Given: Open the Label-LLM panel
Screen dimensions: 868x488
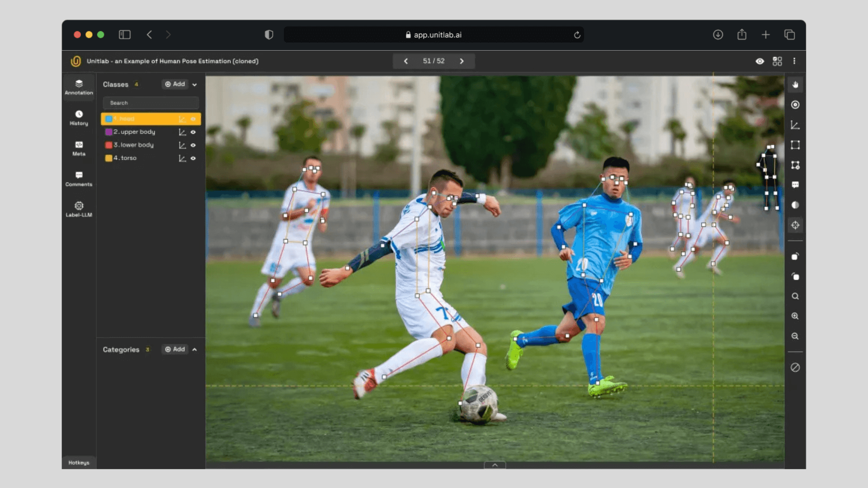Looking at the screenshot, I should click(79, 209).
